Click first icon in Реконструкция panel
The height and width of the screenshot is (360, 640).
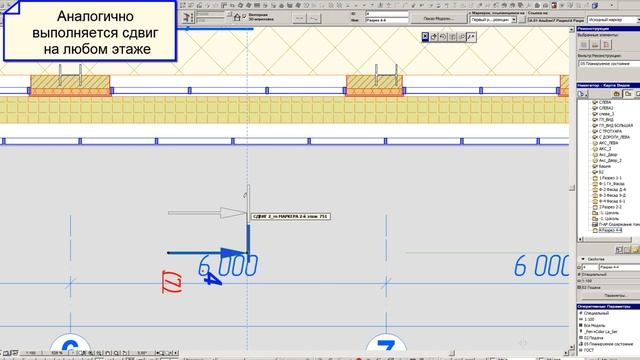584,44
